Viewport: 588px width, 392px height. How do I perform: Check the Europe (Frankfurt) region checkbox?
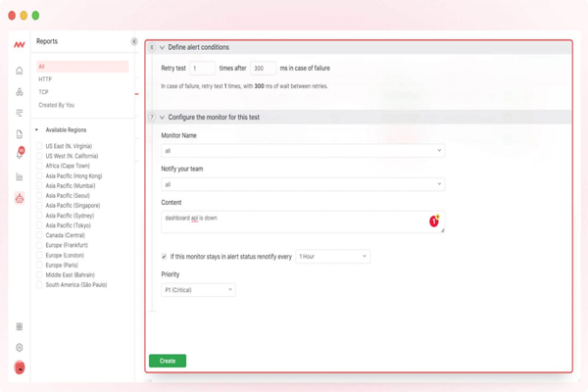(40, 245)
